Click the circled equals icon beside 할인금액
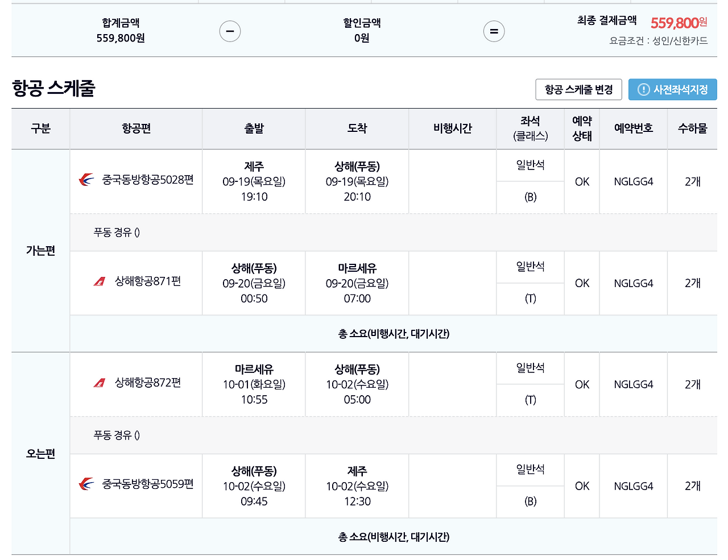Image resolution: width=728 pixels, height=560 pixels. [494, 31]
